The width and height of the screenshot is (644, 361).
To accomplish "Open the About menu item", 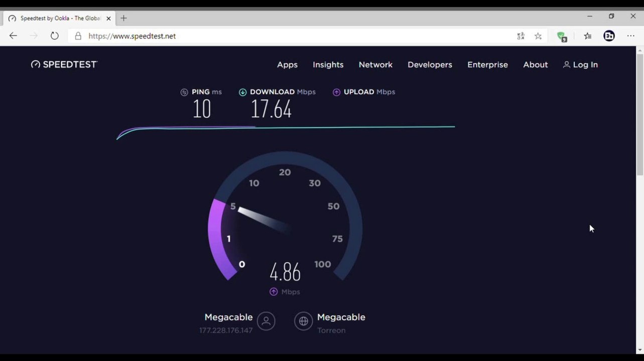I will (x=536, y=65).
